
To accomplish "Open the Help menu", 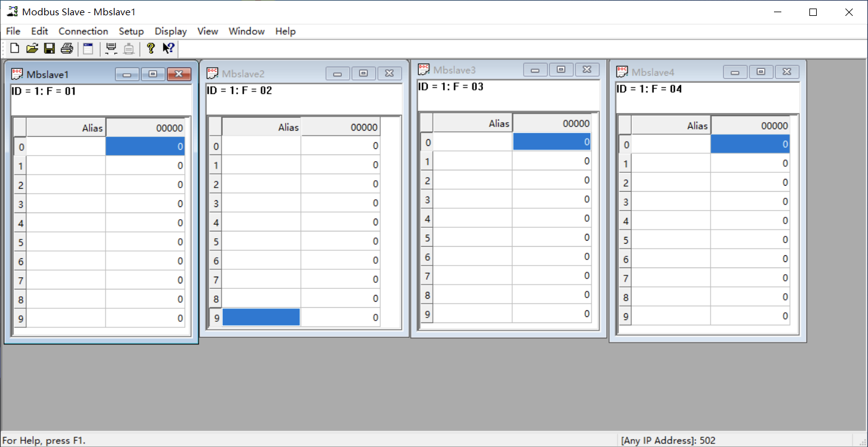I will tap(285, 31).
